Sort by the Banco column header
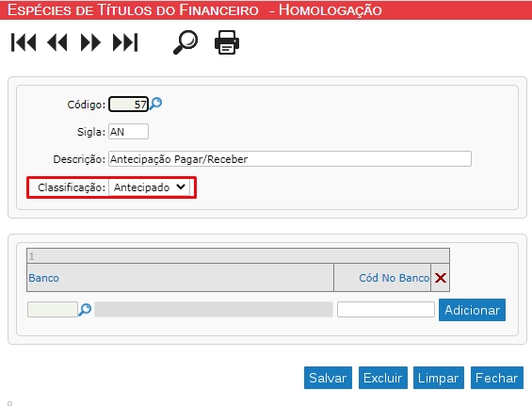This screenshot has width=532, height=406. [43, 278]
